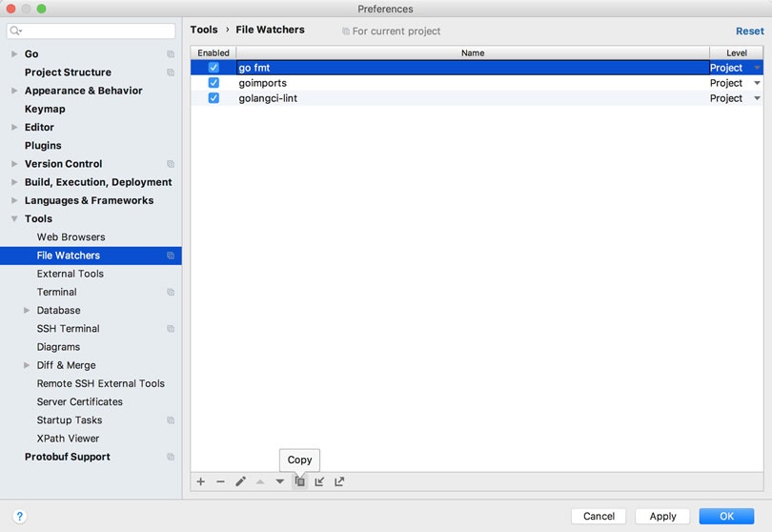Click the Reset link
This screenshot has width=772, height=532.
pos(749,31)
